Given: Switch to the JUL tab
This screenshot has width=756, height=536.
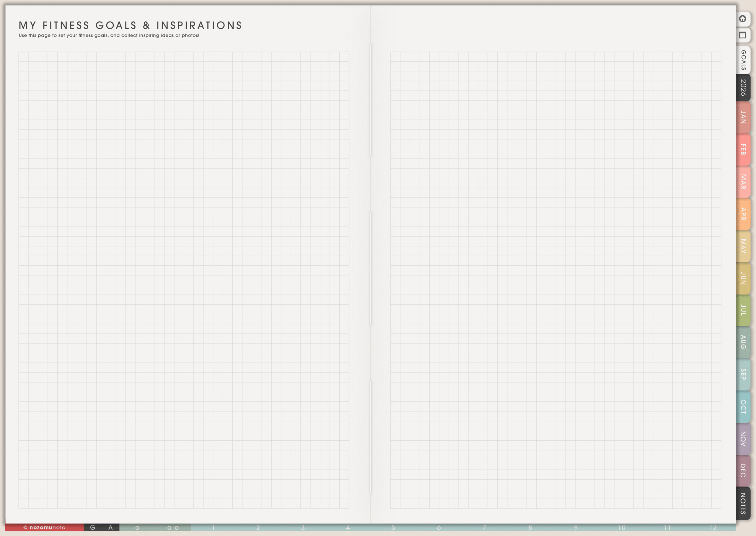Looking at the screenshot, I should (743, 310).
